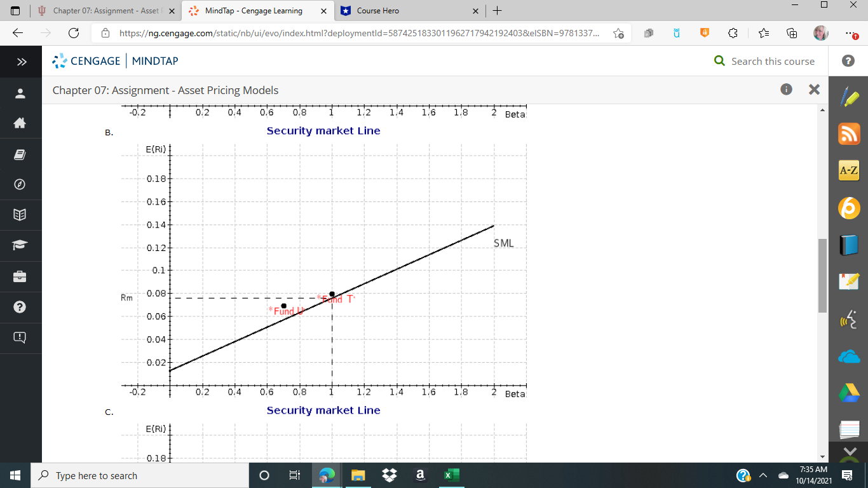Click the help icon in the MindTap header
Viewport: 868px width, 488px height.
coord(848,61)
